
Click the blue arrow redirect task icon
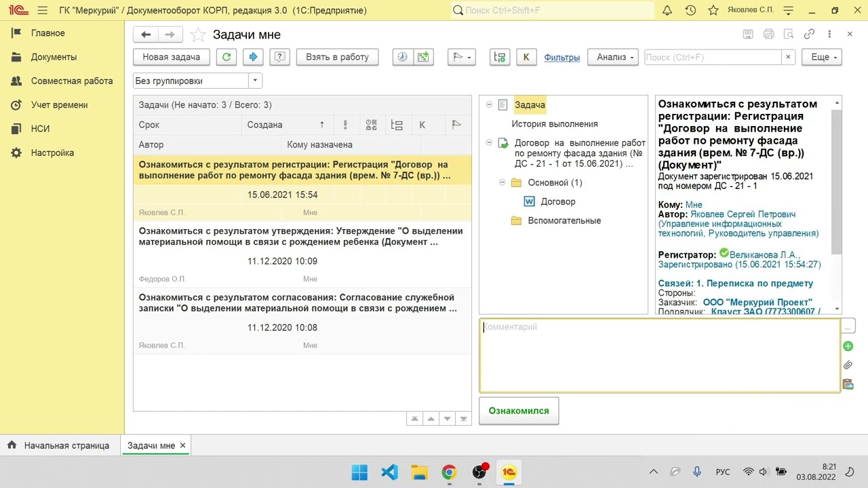pyautogui.click(x=253, y=57)
